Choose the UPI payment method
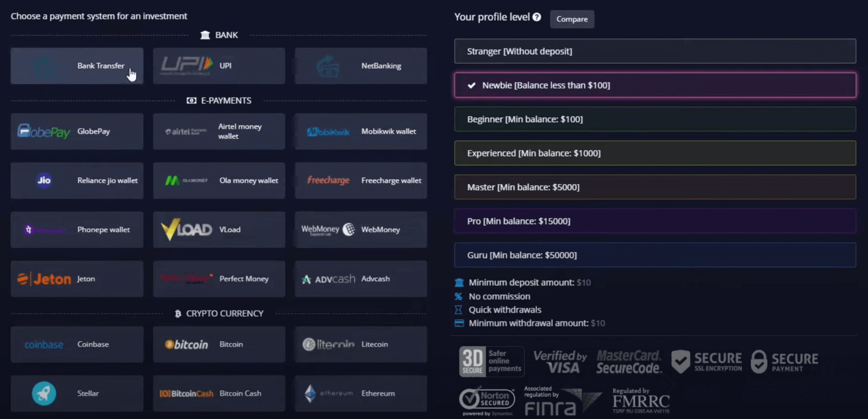868x419 pixels. [x=219, y=66]
